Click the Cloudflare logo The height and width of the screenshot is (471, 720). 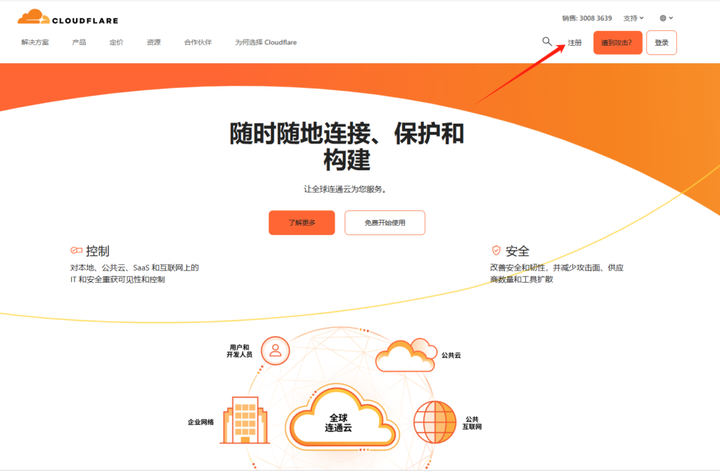[x=68, y=17]
